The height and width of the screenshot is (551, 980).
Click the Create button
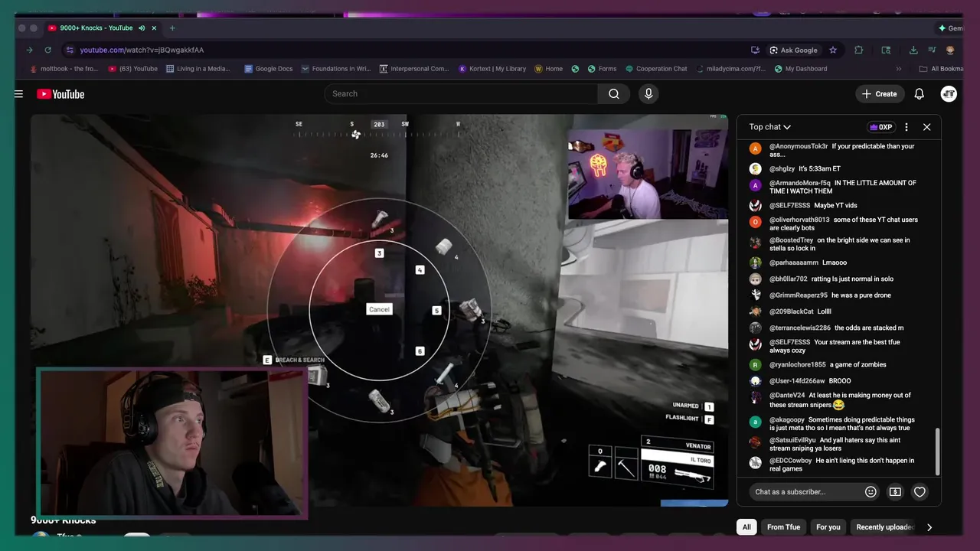[x=879, y=94]
